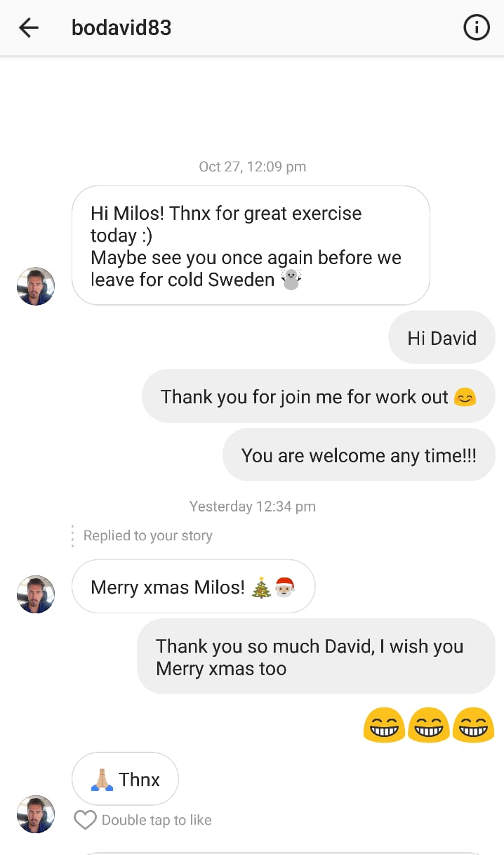Tap the avatar beside the Thnx message
The image size is (504, 855).
click(x=36, y=814)
